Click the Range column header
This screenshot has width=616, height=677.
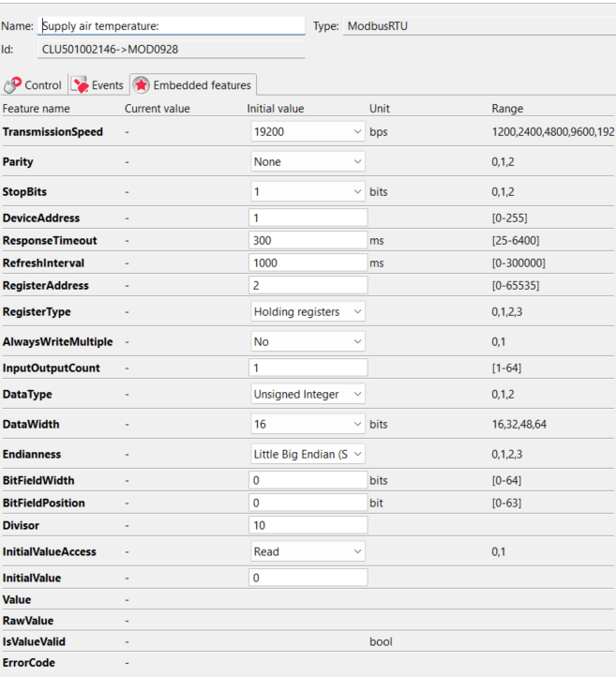point(507,109)
